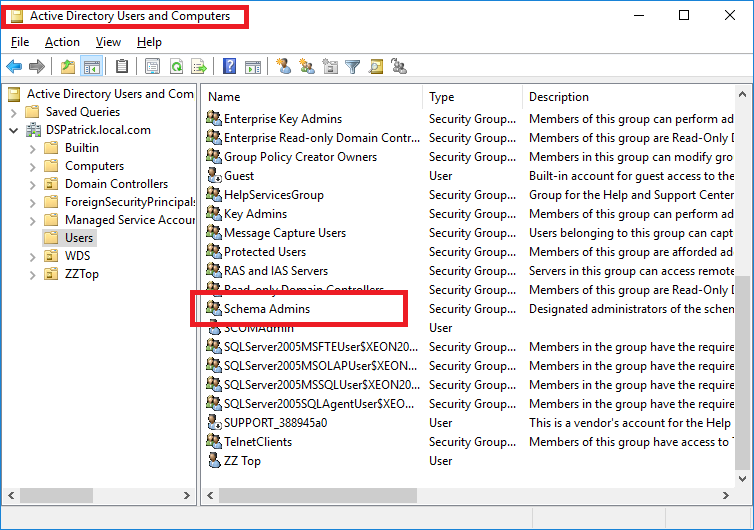The image size is (754, 530).
Task: Create a new organizational unit with the toolbar icon
Action: tap(330, 66)
